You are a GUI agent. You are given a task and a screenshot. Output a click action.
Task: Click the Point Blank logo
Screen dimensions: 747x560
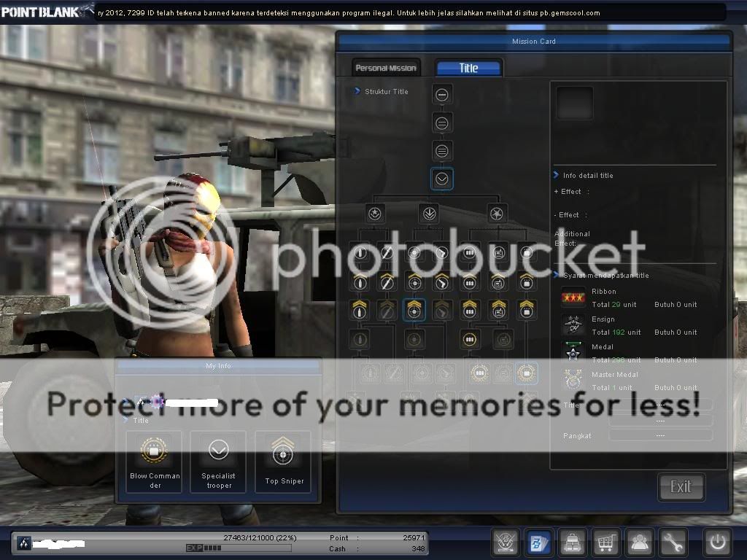tap(47, 12)
